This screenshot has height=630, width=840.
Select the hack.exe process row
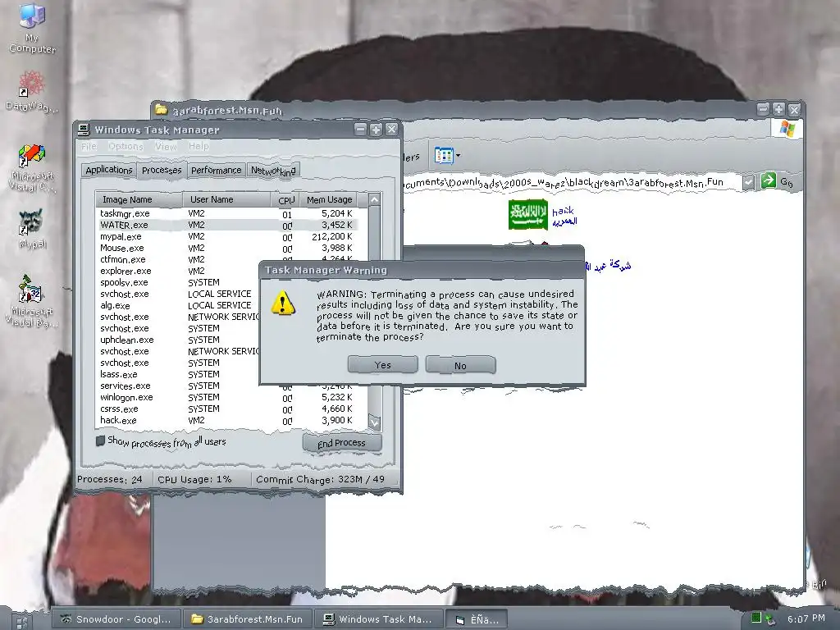[x=226, y=420]
